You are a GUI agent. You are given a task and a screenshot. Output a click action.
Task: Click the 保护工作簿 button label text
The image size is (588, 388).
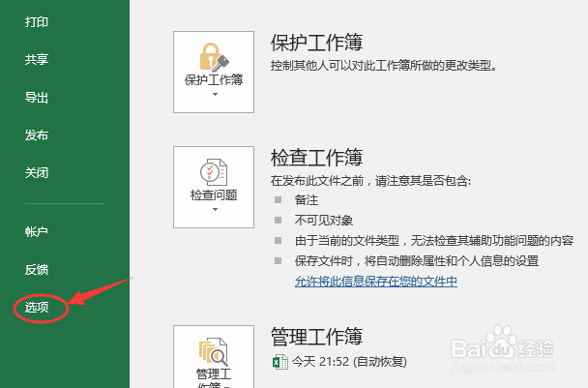214,80
